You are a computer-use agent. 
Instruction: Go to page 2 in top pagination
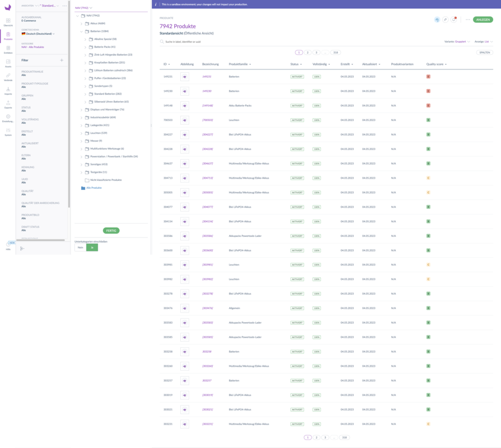pyautogui.click(x=308, y=53)
